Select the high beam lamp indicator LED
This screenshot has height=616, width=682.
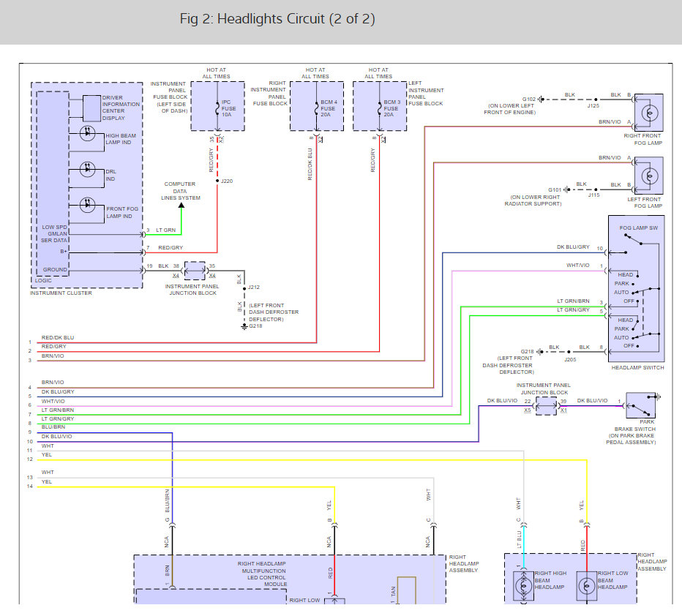pos(88,135)
